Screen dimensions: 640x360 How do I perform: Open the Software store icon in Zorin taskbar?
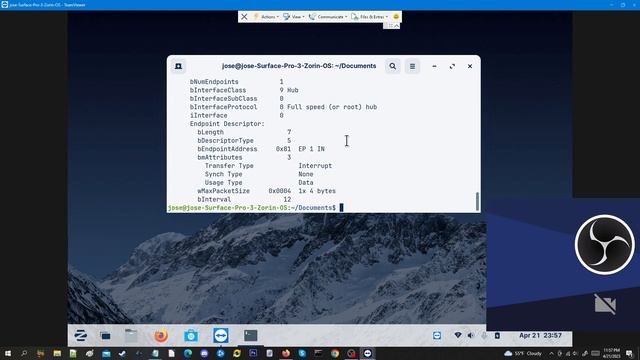(191, 336)
